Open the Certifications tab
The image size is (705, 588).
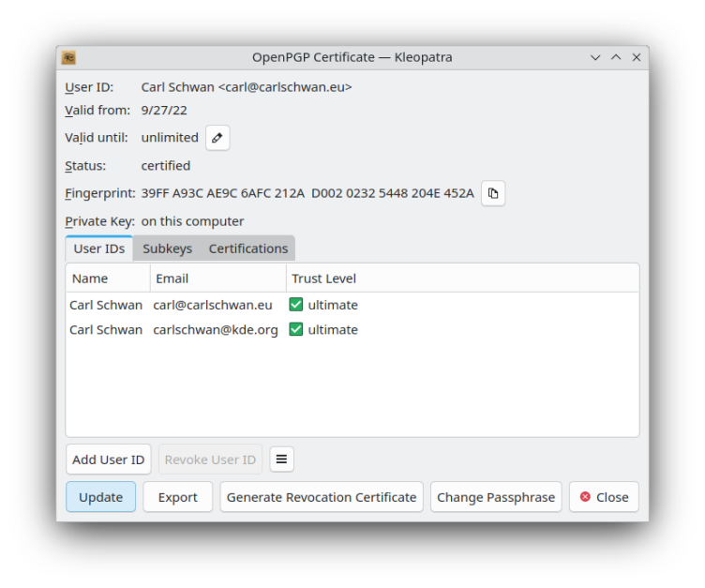[x=247, y=249]
